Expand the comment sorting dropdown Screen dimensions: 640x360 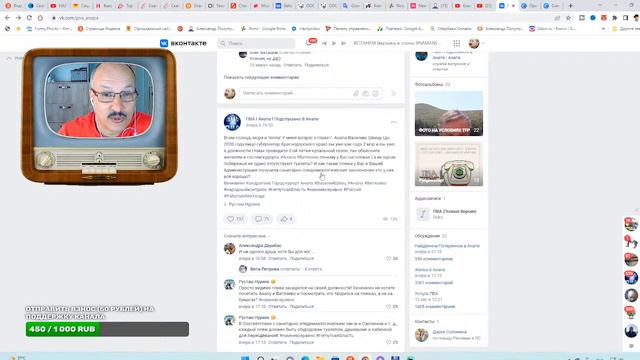click(247, 236)
